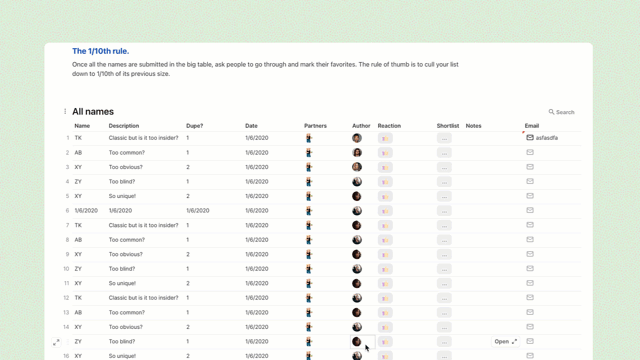Screen dimensions: 640x360
Task: Open the Shortlist selector in row 11
Action: click(444, 284)
